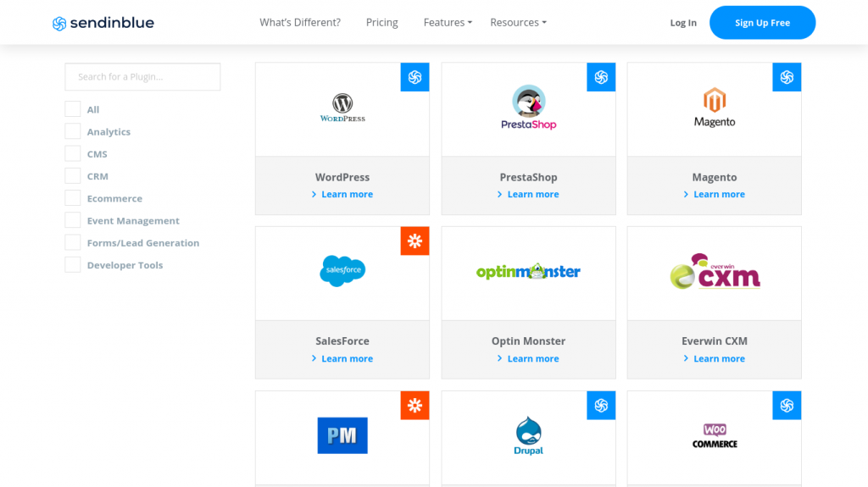The width and height of the screenshot is (868, 487).
Task: Click the Sendinblue badge on WordPress card
Action: (x=415, y=77)
